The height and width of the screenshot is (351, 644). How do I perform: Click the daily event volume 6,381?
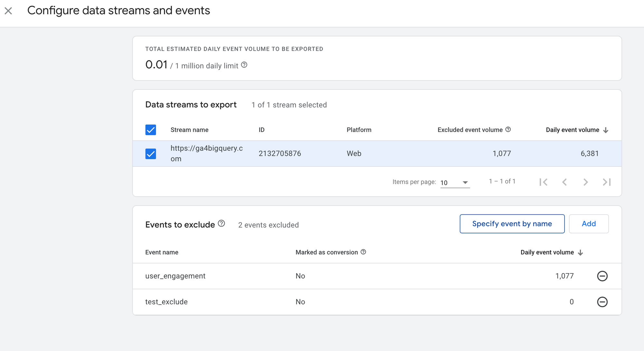(590, 154)
